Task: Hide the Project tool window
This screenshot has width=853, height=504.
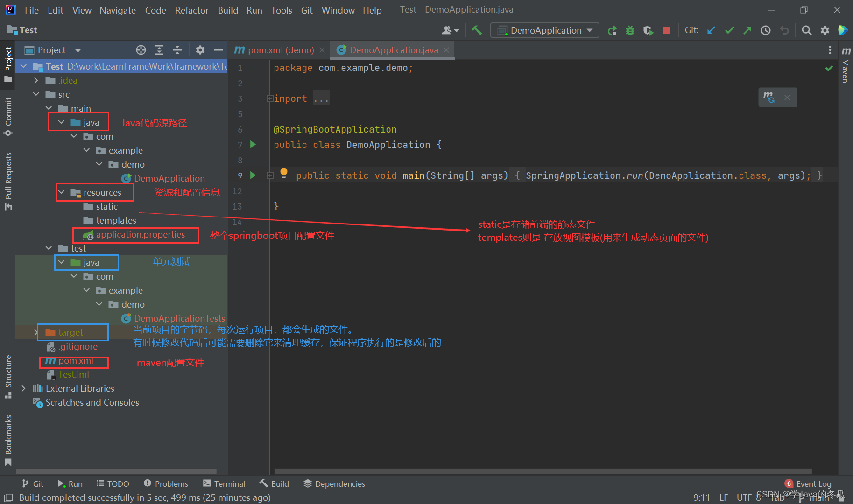Action: click(218, 50)
